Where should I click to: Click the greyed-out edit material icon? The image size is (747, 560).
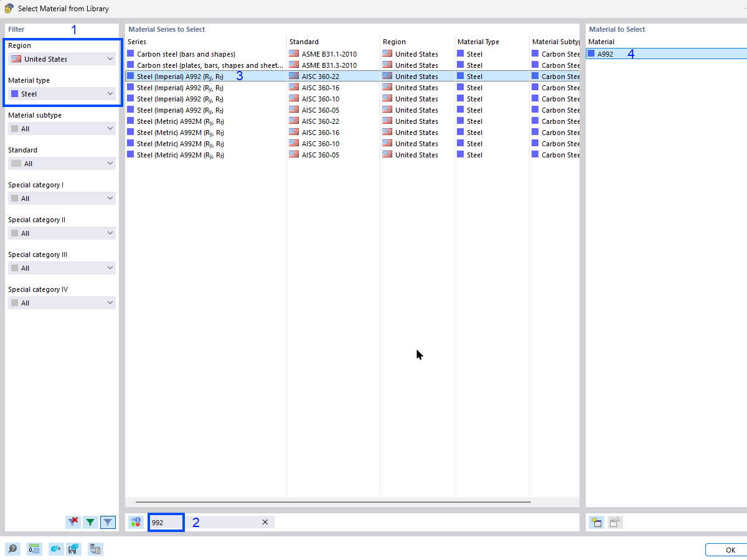(615, 523)
